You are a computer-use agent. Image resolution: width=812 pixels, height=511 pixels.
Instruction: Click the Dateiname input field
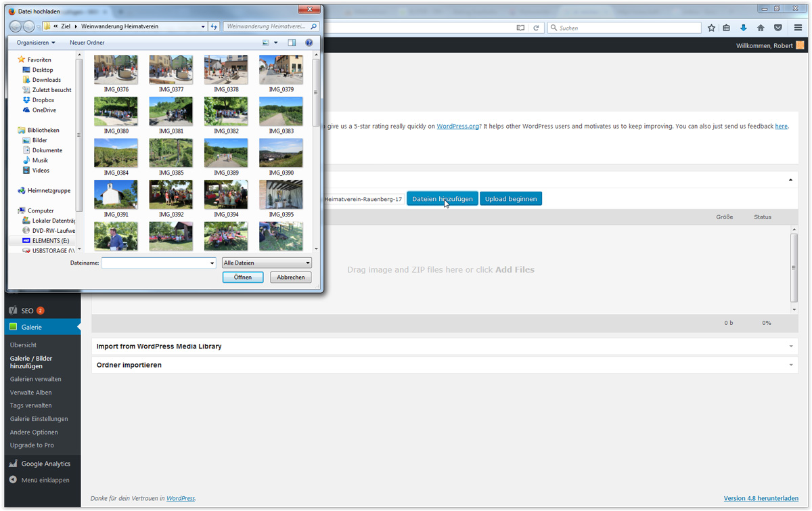tap(154, 263)
